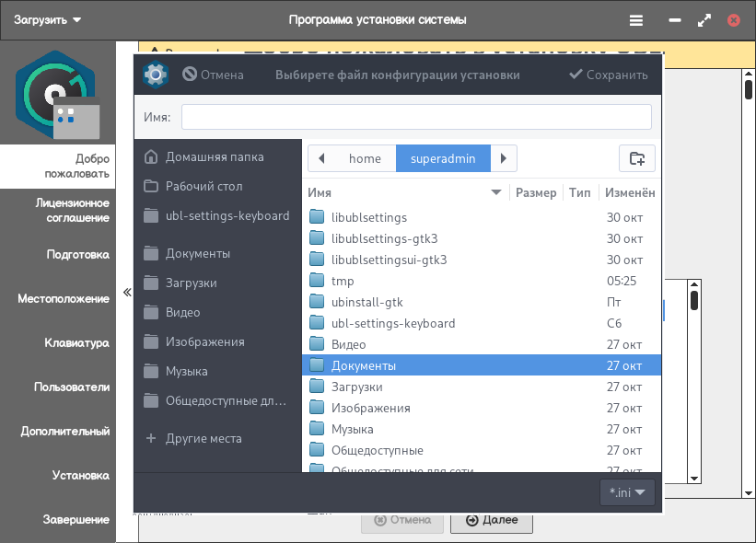
Task: Select the home path breadcrumb
Action: (365, 158)
